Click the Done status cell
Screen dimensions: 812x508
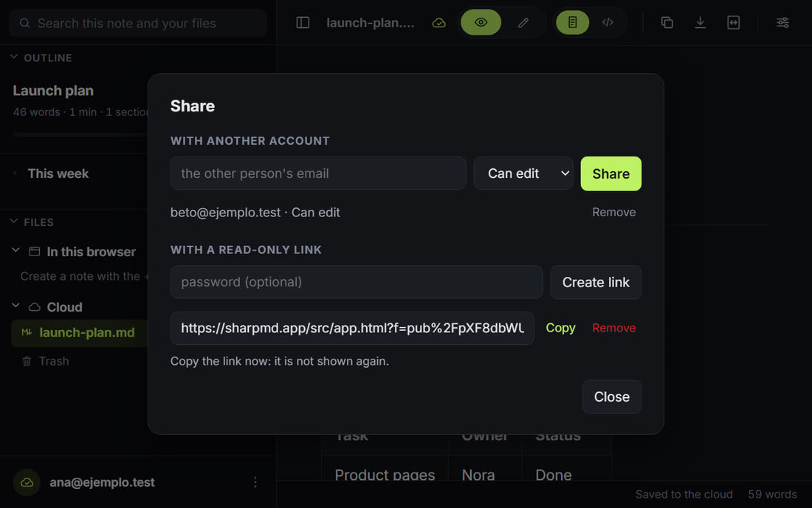click(x=554, y=475)
